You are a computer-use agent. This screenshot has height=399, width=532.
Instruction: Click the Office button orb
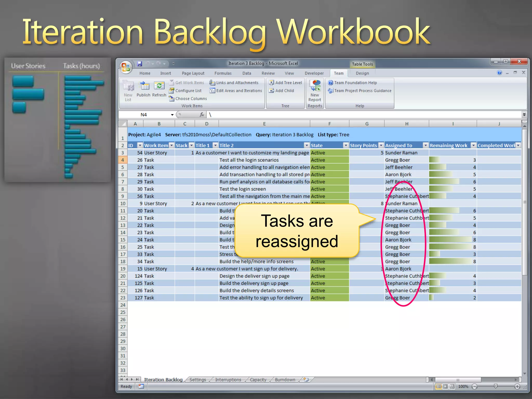click(x=126, y=67)
